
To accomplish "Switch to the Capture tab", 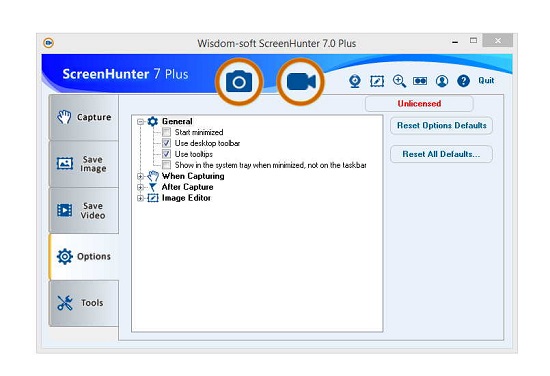I will point(83,117).
